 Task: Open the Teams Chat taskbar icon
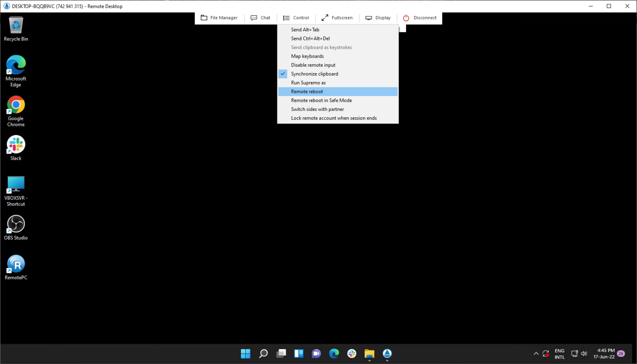(316, 353)
